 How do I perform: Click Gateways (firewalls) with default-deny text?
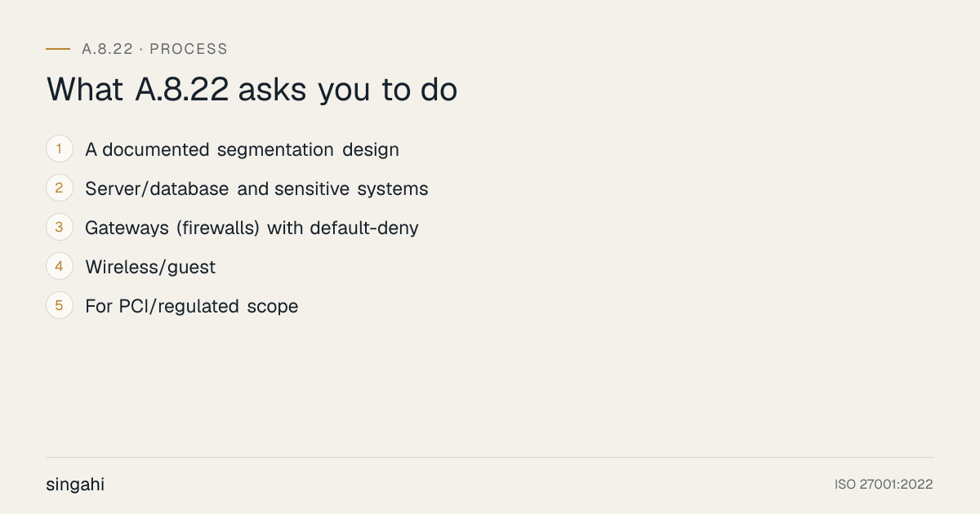[x=252, y=228]
